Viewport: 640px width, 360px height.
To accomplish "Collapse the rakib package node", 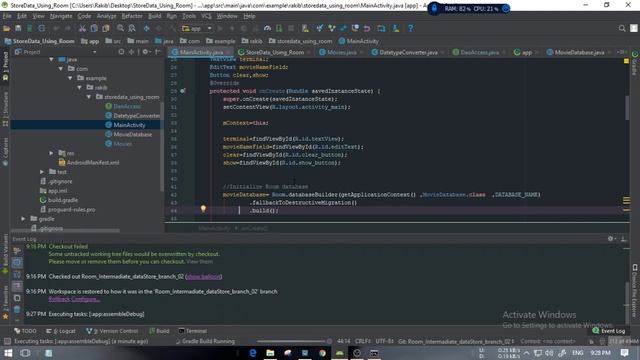I will tap(80, 88).
